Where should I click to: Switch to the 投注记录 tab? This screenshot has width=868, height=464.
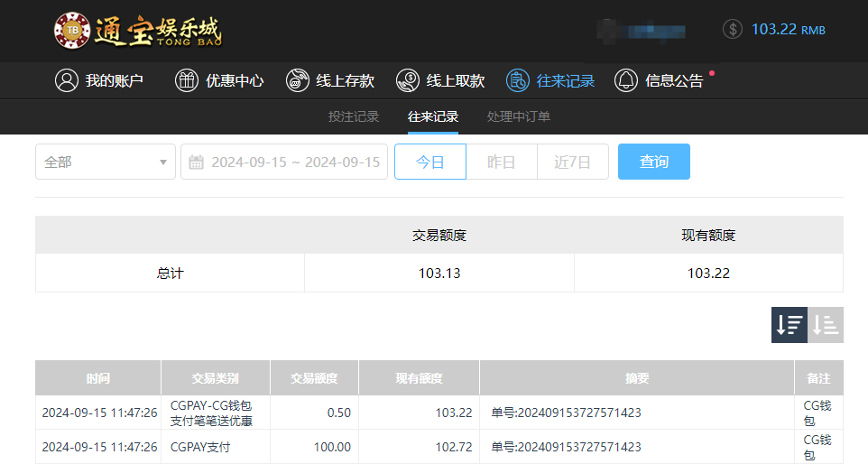tap(354, 116)
